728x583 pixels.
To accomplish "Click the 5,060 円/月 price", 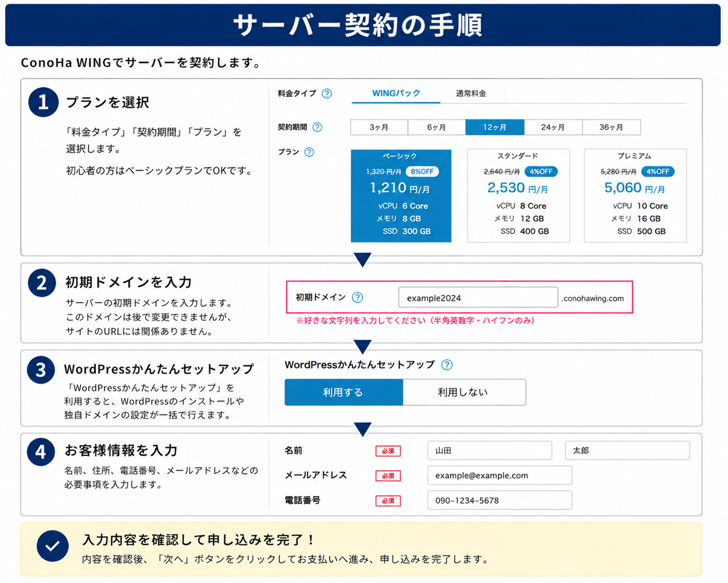I will click(x=635, y=188).
